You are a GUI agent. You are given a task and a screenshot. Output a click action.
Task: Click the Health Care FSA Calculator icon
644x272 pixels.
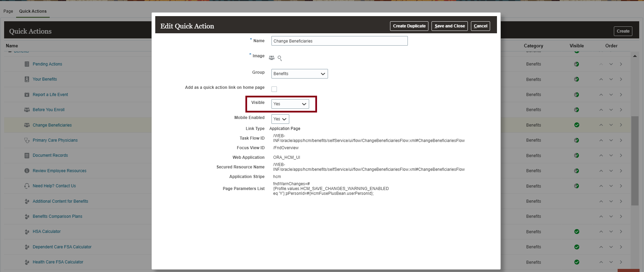27,262
